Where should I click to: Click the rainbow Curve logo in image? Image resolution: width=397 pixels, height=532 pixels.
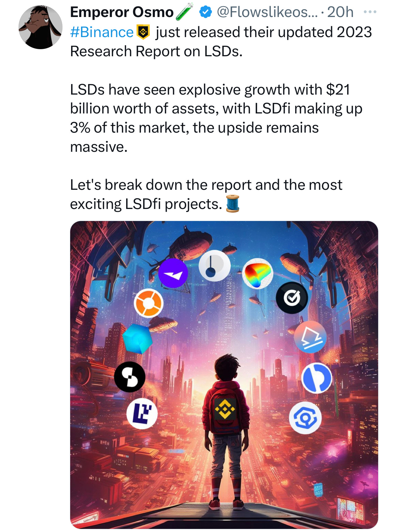pyautogui.click(x=258, y=274)
